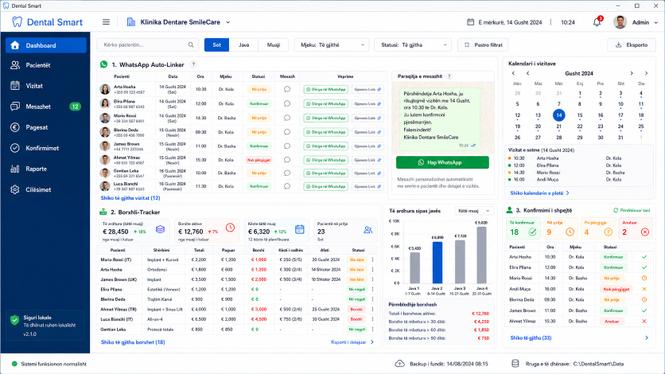Click the search magnifier in patient search
The image size is (665, 374).
(x=191, y=45)
